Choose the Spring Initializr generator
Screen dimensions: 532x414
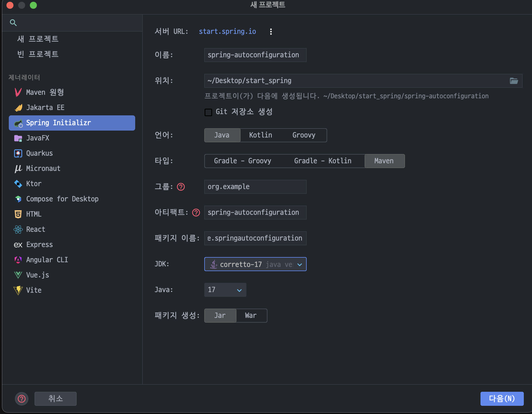(x=72, y=123)
